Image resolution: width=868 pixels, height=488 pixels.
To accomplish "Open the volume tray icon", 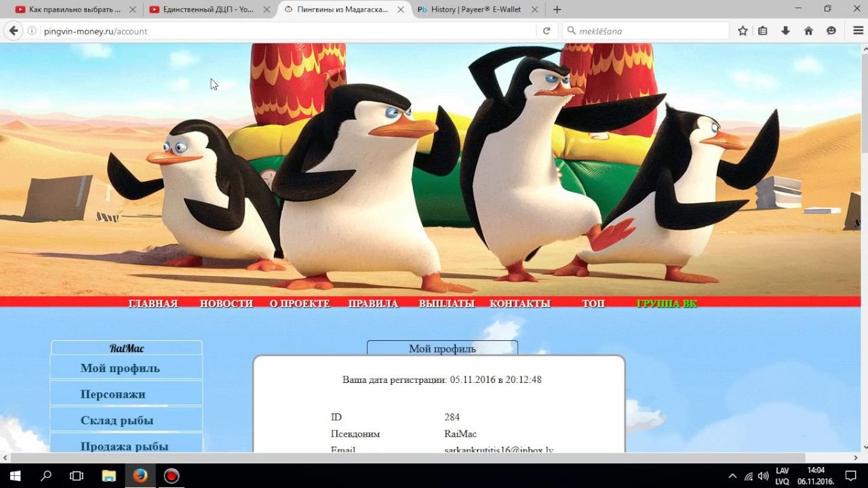I will [763, 476].
